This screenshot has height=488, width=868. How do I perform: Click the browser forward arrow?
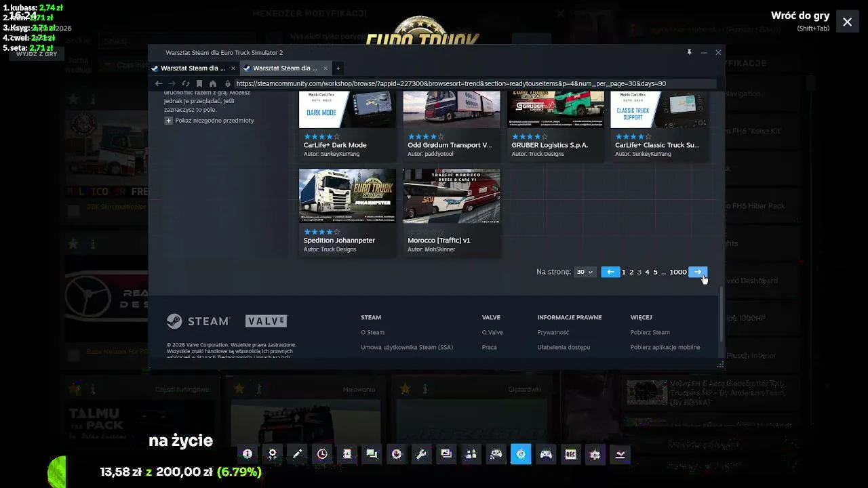tap(172, 83)
